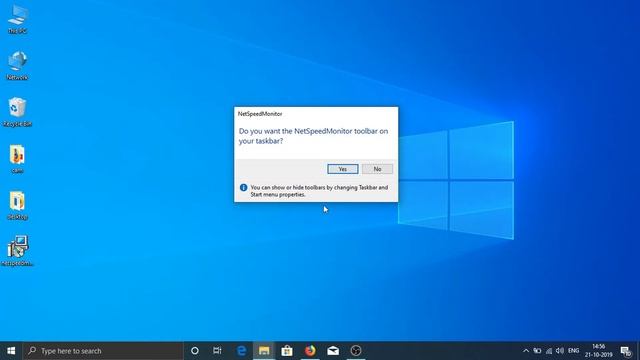Click the battery status tray icon
This screenshot has width=640, height=360.
(537, 351)
